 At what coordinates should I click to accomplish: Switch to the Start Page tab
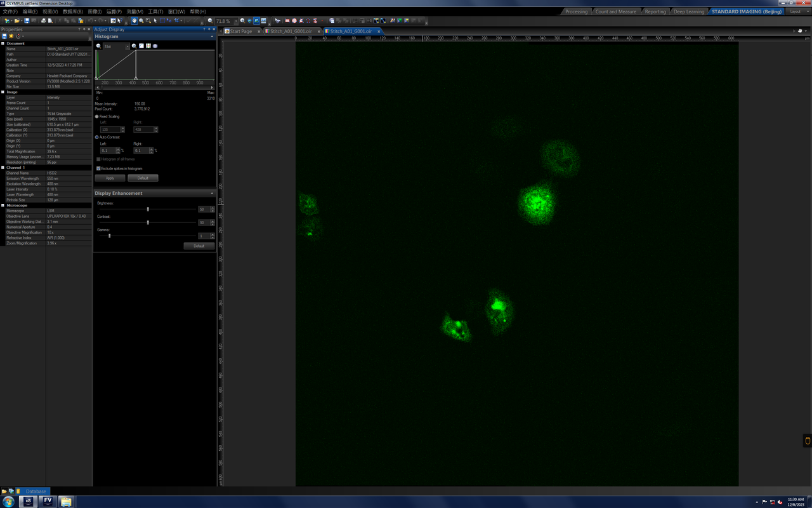pyautogui.click(x=240, y=31)
